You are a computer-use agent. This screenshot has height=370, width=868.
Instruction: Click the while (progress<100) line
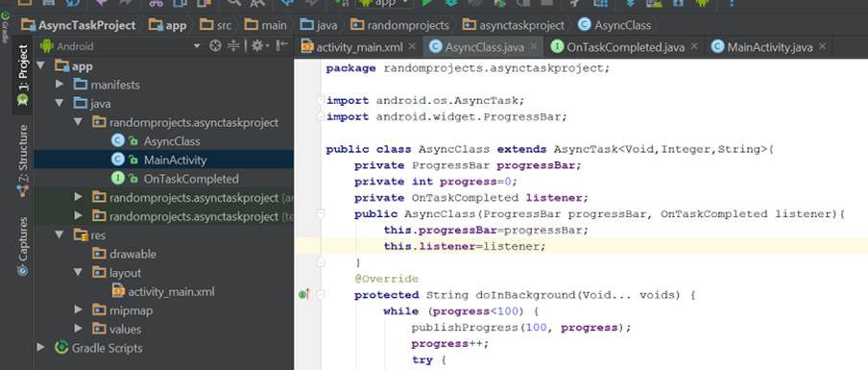pos(461,311)
